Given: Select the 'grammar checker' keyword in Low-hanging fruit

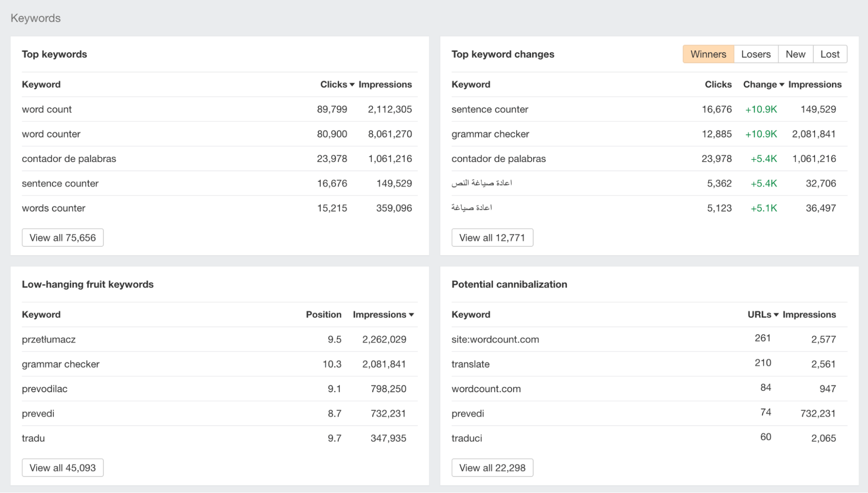Looking at the screenshot, I should coord(61,364).
